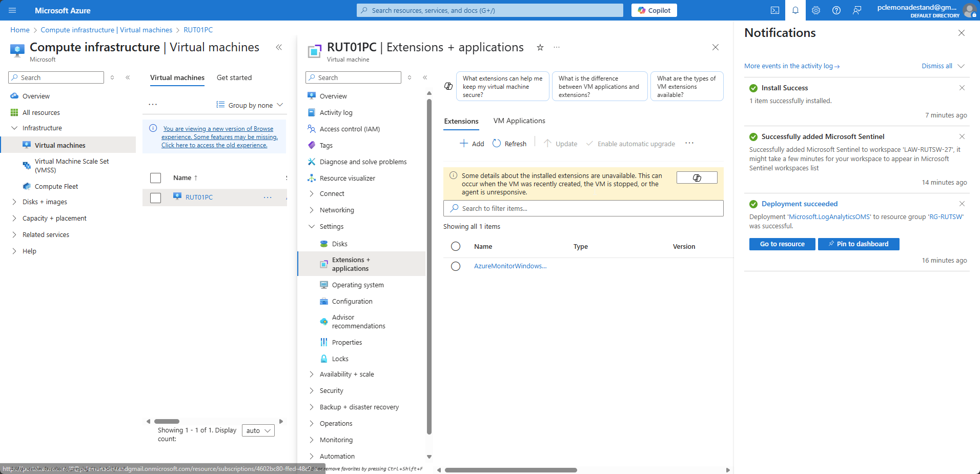Expand the Connect section
Image resolution: width=980 pixels, height=474 pixels.
[312, 193]
